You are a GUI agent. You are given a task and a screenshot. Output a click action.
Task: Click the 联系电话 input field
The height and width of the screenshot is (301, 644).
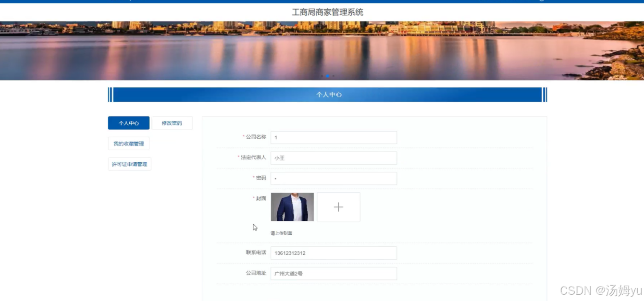coord(334,253)
